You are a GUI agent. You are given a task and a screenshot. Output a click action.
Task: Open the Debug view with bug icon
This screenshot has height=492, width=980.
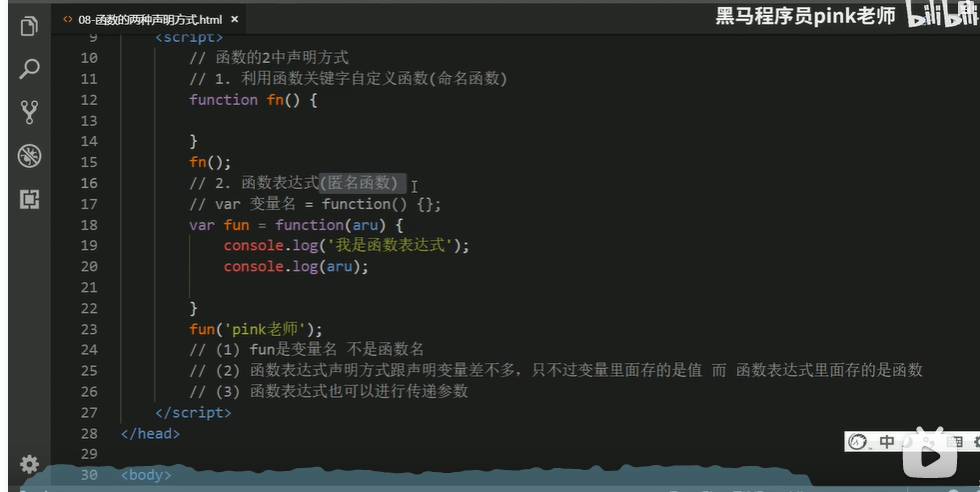click(29, 155)
